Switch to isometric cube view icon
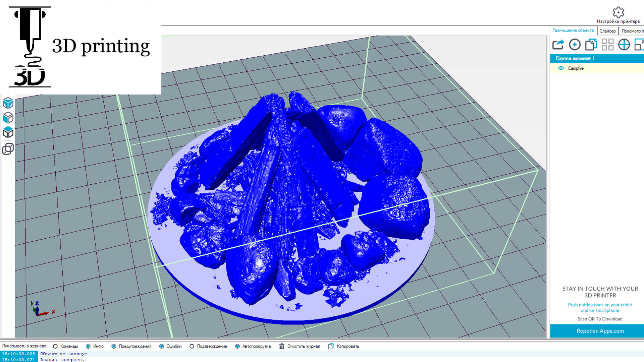Image resolution: width=644 pixels, height=362 pixels. [x=8, y=103]
